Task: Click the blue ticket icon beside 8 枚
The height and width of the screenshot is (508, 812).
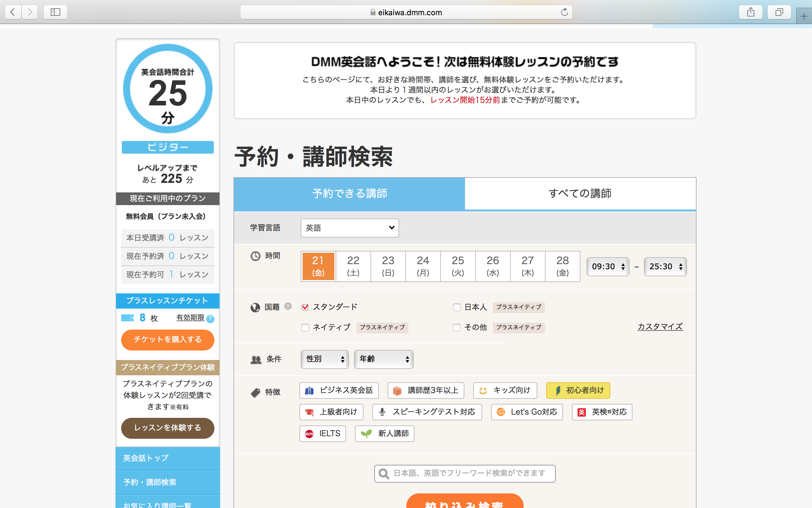Action: tap(128, 317)
